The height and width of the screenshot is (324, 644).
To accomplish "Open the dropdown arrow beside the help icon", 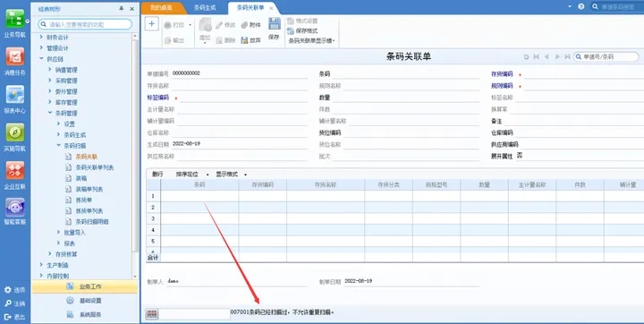I will (x=570, y=6).
